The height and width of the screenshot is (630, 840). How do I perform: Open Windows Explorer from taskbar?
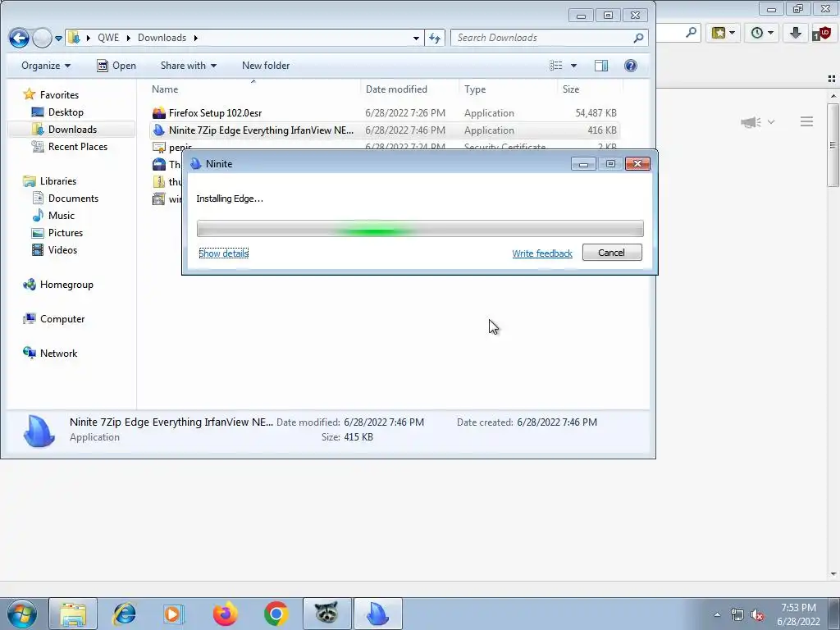[73, 614]
